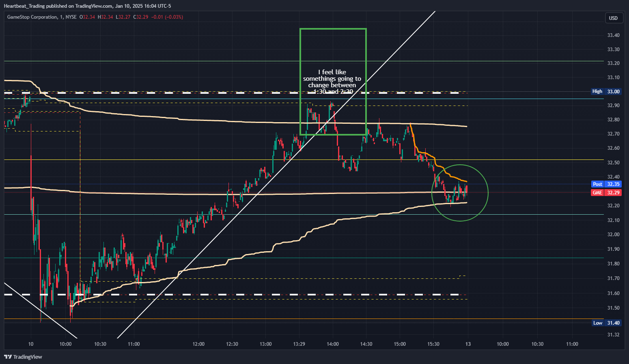Click the 31.80 price axis label
Screen dimensions: 629x364
pyautogui.click(x=613, y=264)
